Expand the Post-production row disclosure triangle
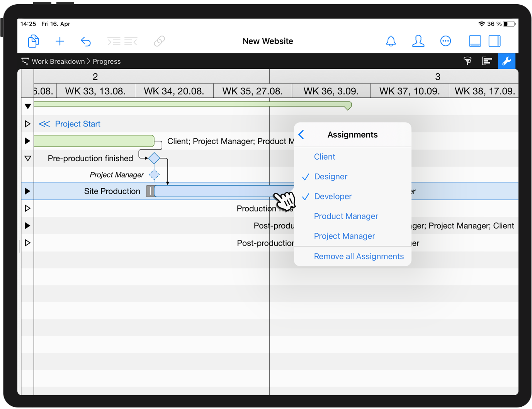This screenshot has width=532, height=409. coord(27,225)
